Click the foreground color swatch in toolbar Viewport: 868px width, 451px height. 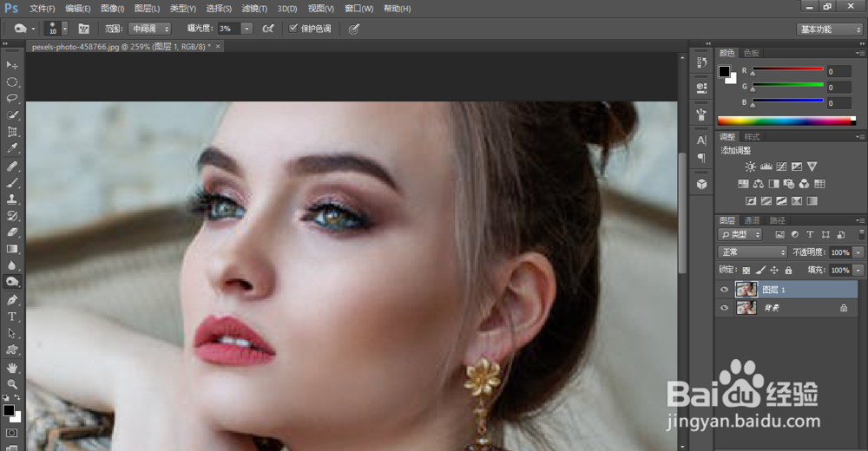(x=9, y=410)
